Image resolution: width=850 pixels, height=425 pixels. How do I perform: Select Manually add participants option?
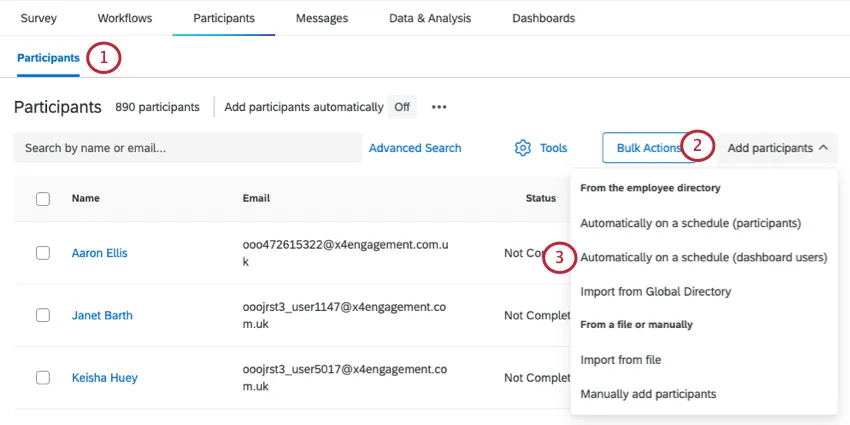(x=648, y=394)
